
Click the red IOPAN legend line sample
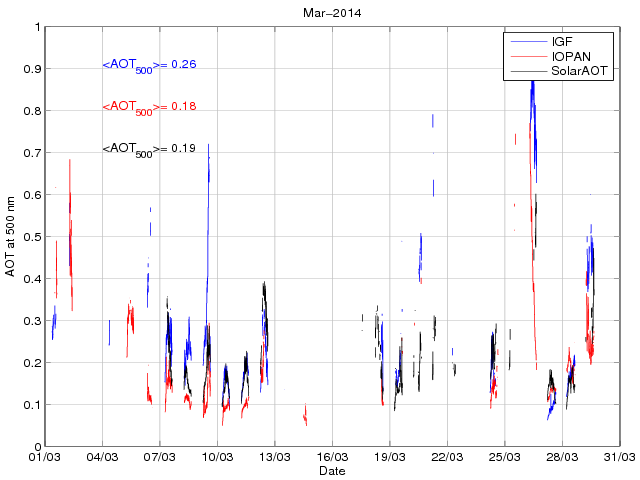[529, 56]
